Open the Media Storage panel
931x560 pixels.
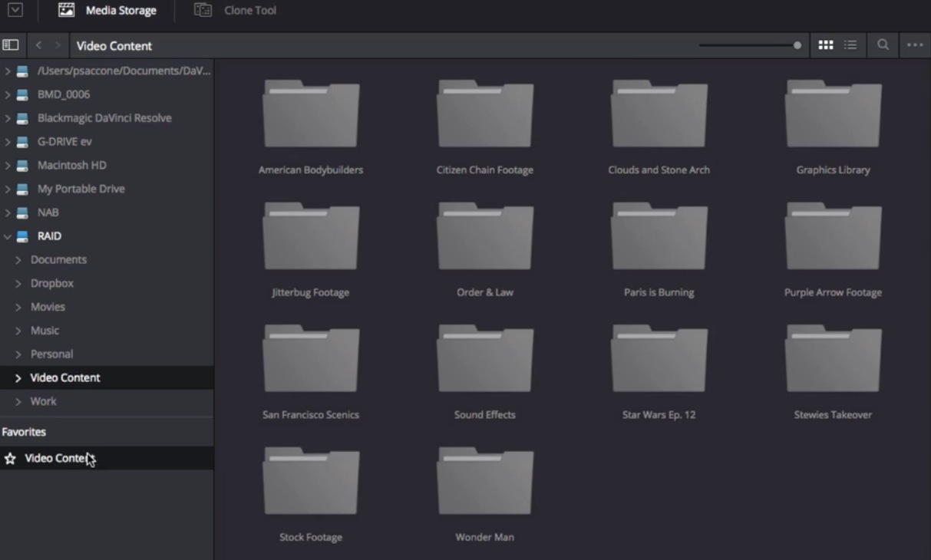point(107,11)
